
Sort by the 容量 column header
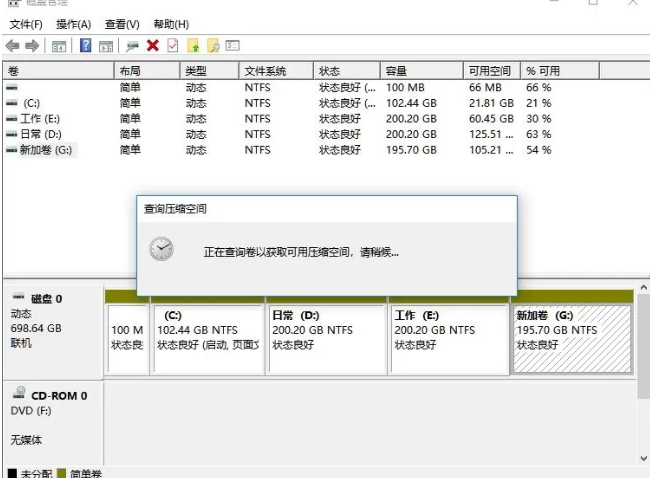(422, 71)
